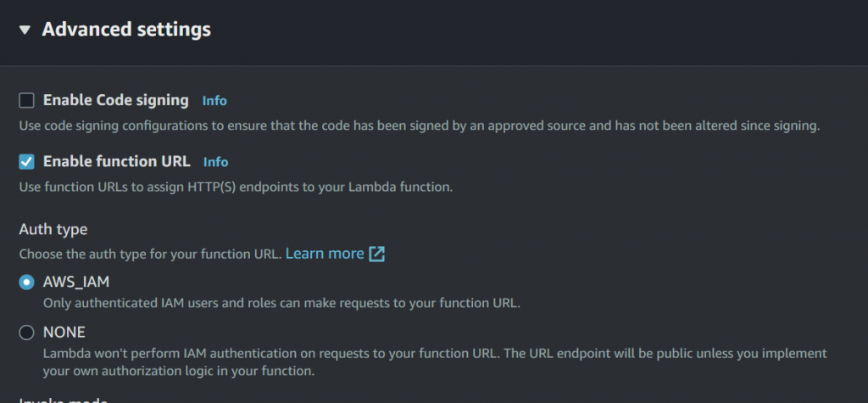The height and width of the screenshot is (403, 868).
Task: Click AWS_IAM authenticated users description text
Action: point(281,304)
